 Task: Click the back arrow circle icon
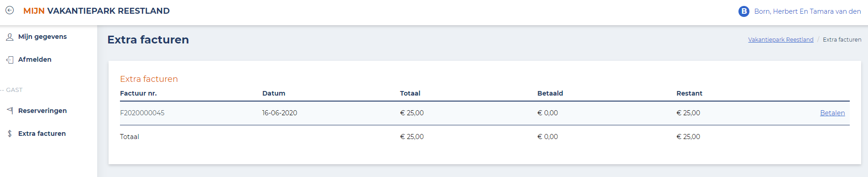[10, 10]
